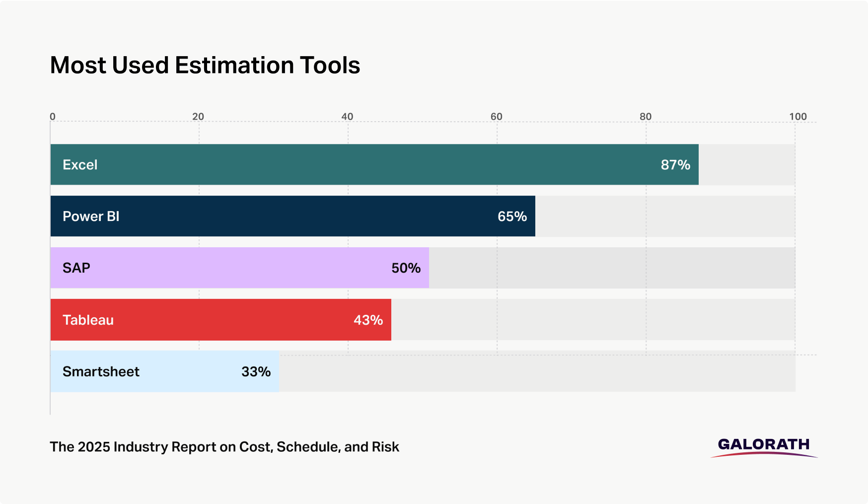The width and height of the screenshot is (868, 504).
Task: Click the 43% value label
Action: (x=368, y=320)
